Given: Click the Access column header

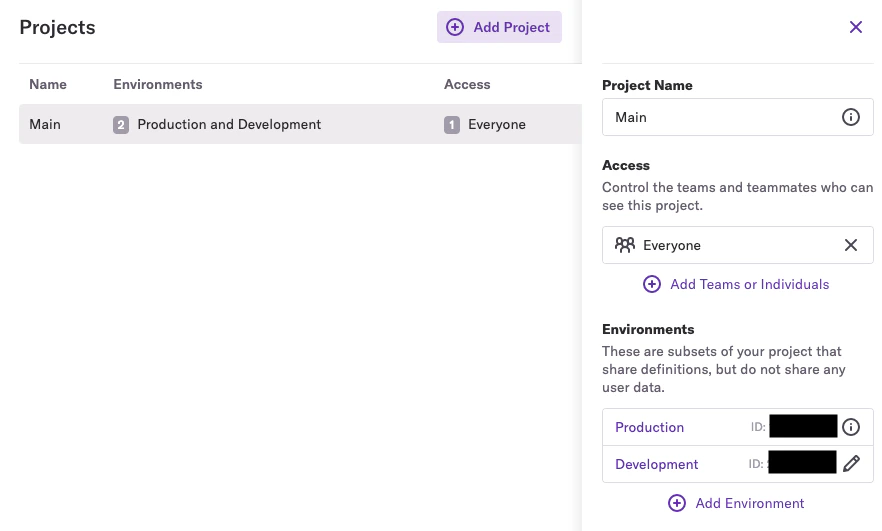Looking at the screenshot, I should point(467,84).
